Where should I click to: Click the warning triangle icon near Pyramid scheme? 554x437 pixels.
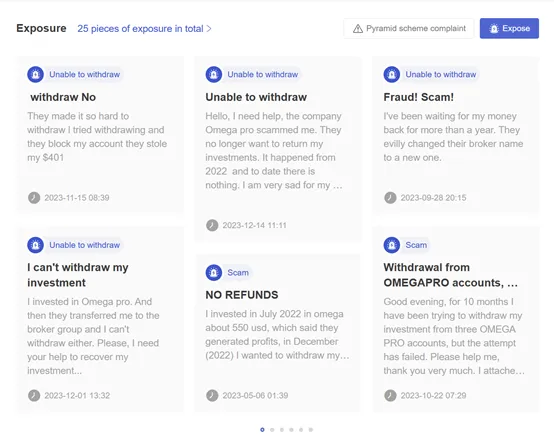[x=358, y=29]
